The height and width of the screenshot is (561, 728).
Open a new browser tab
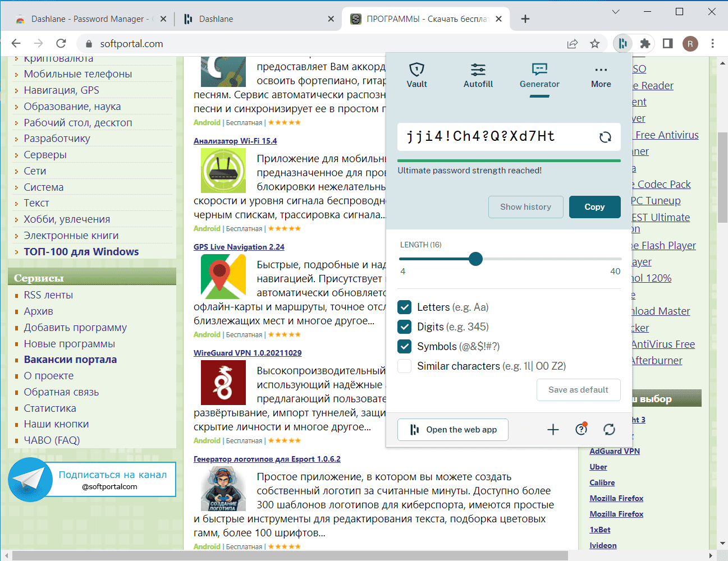525,19
